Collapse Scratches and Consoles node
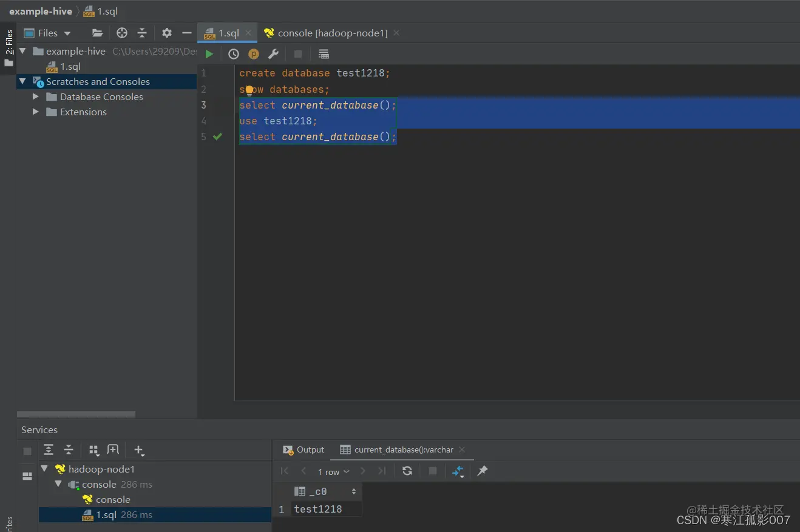 (22, 81)
